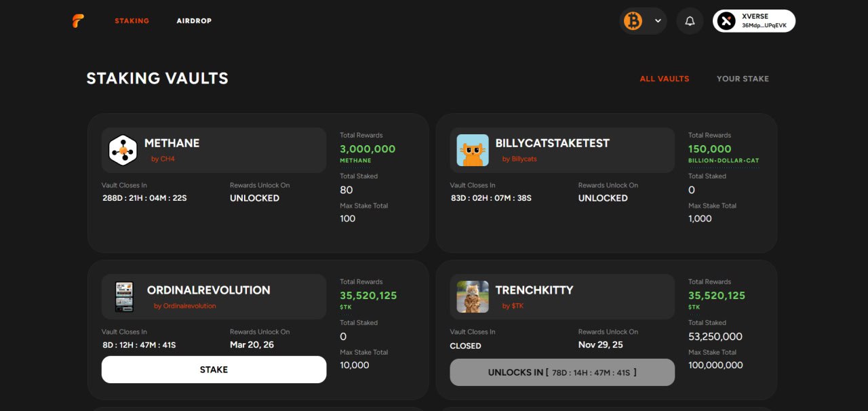Click the Xverse wallet logo icon
Viewport: 868px width, 411px height.
(x=727, y=21)
